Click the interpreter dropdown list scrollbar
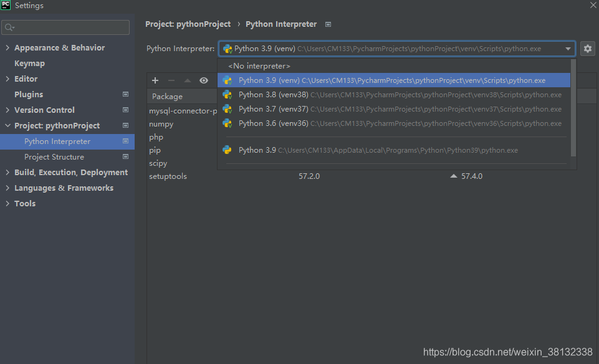This screenshot has height=364, width=599. click(573, 108)
